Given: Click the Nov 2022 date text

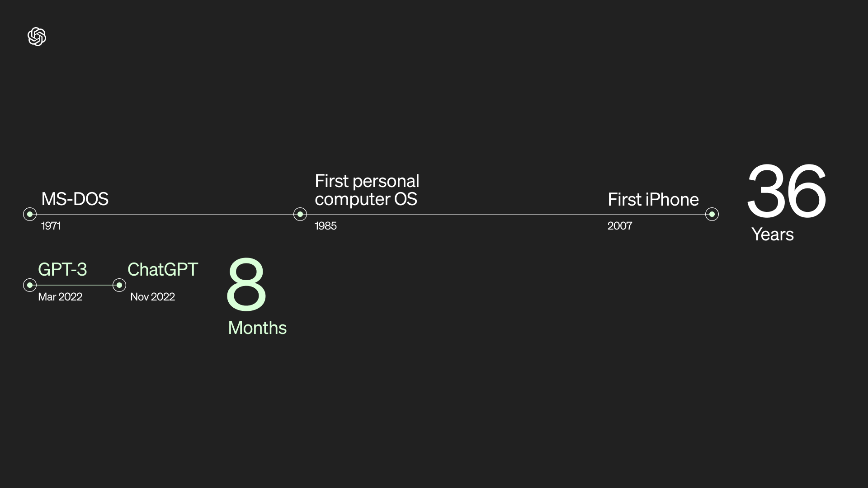Looking at the screenshot, I should pyautogui.click(x=152, y=297).
